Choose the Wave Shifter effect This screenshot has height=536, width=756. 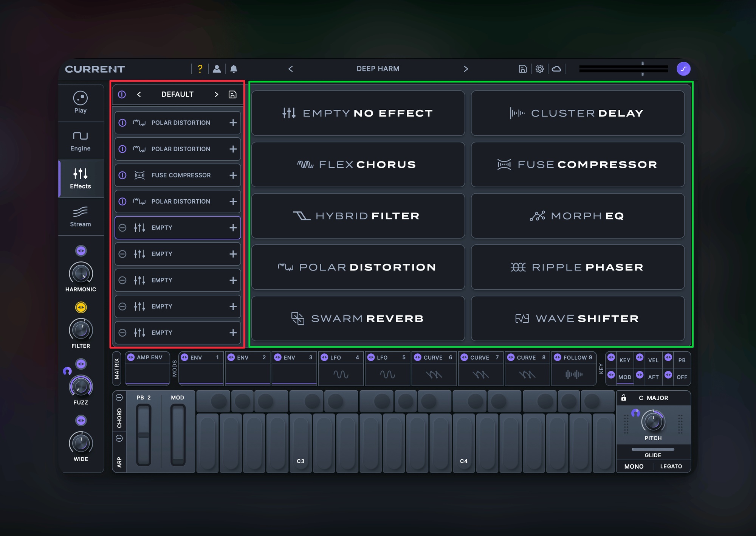pos(578,318)
